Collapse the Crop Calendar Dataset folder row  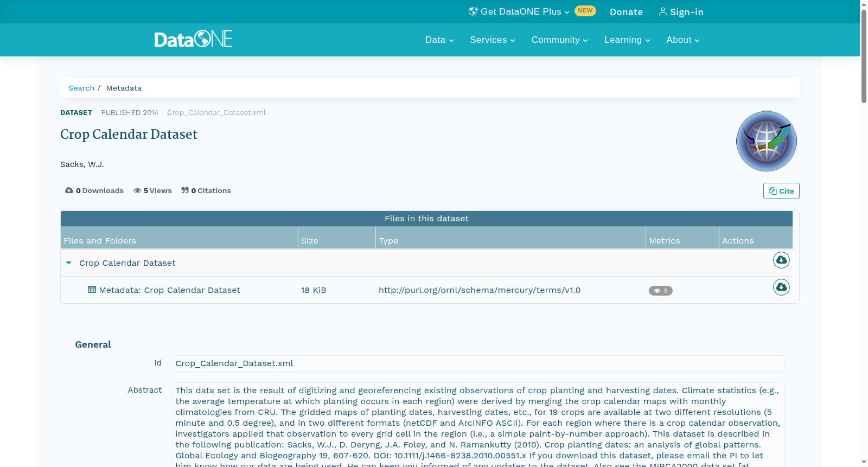tap(69, 263)
